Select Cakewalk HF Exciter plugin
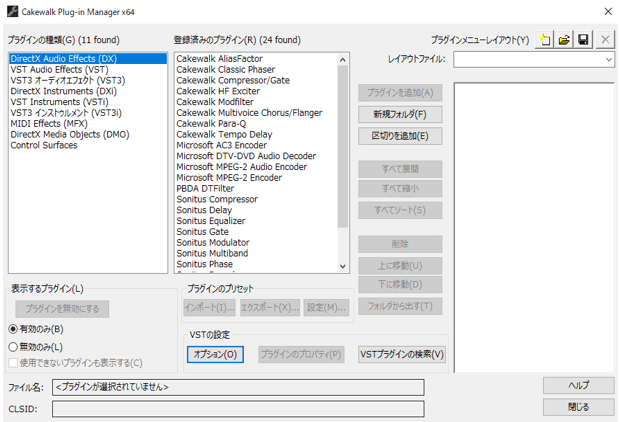This screenshot has width=620, height=422. 256,91
